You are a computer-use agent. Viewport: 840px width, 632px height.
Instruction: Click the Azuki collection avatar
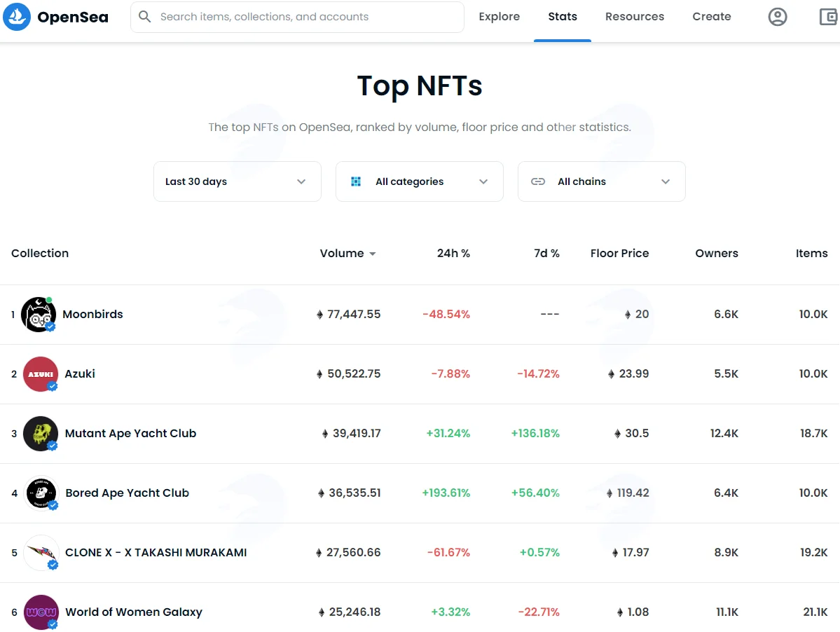point(41,374)
